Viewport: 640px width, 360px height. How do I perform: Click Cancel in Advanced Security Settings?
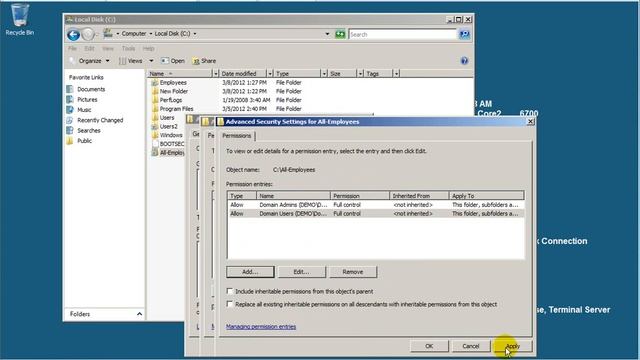coord(471,346)
